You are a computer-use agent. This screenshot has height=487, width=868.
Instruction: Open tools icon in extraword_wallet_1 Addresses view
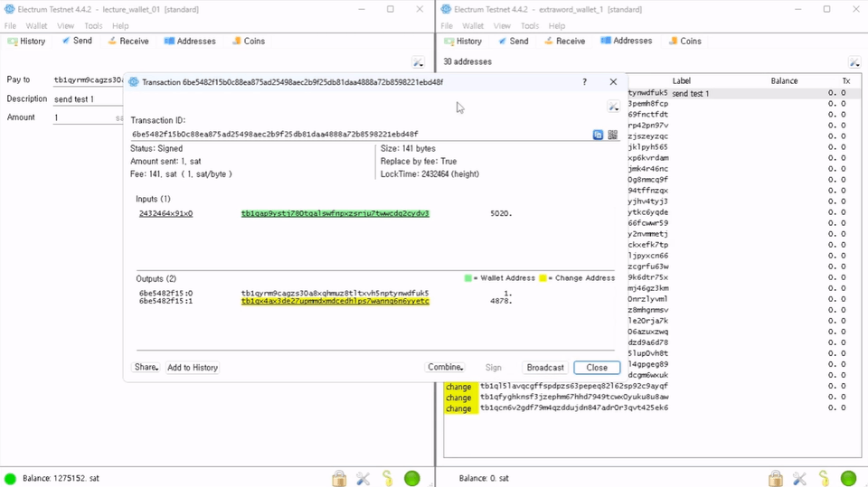[x=854, y=62]
